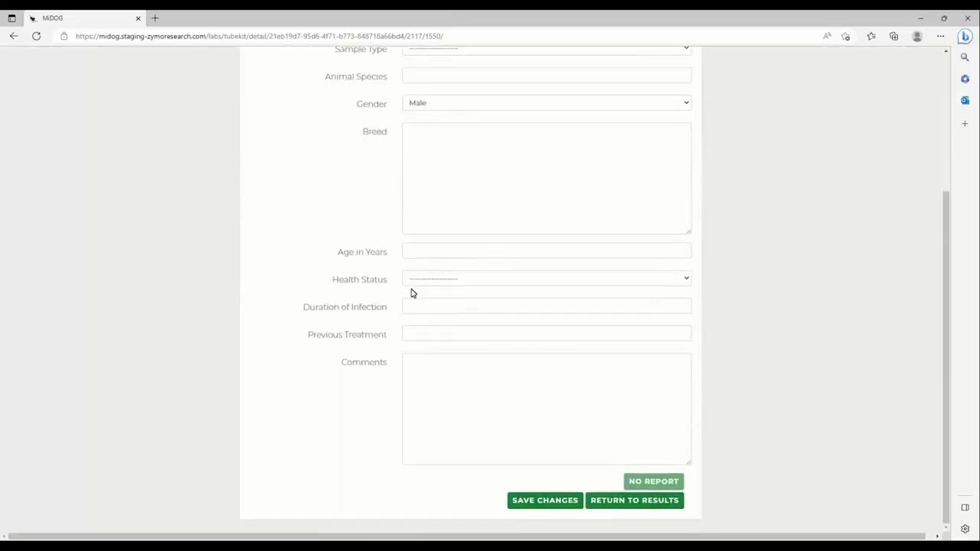
Task: Click the No Report button
Action: coord(653,481)
